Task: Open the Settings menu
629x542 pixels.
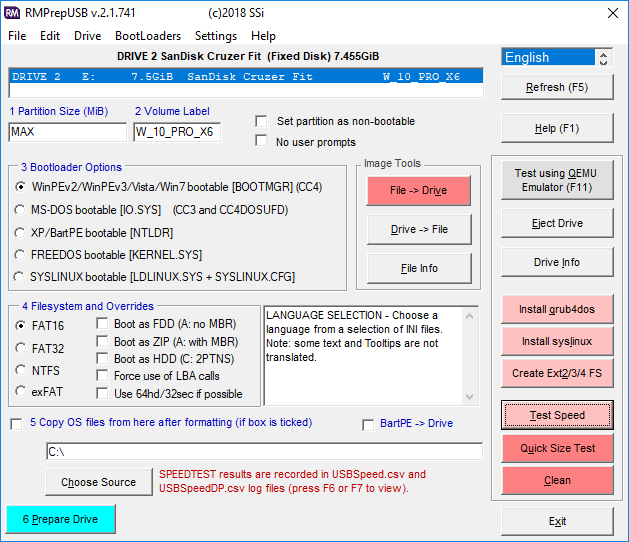Action: (216, 35)
